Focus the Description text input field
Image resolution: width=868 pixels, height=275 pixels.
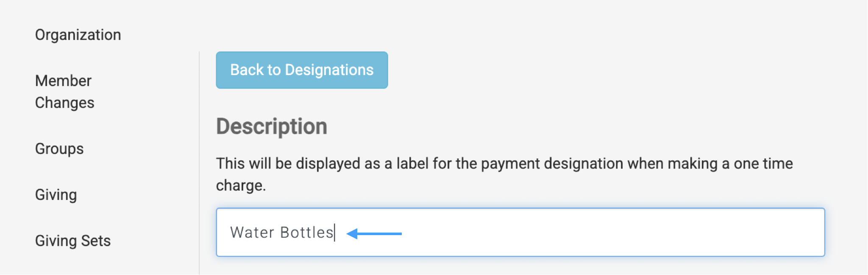520,232
